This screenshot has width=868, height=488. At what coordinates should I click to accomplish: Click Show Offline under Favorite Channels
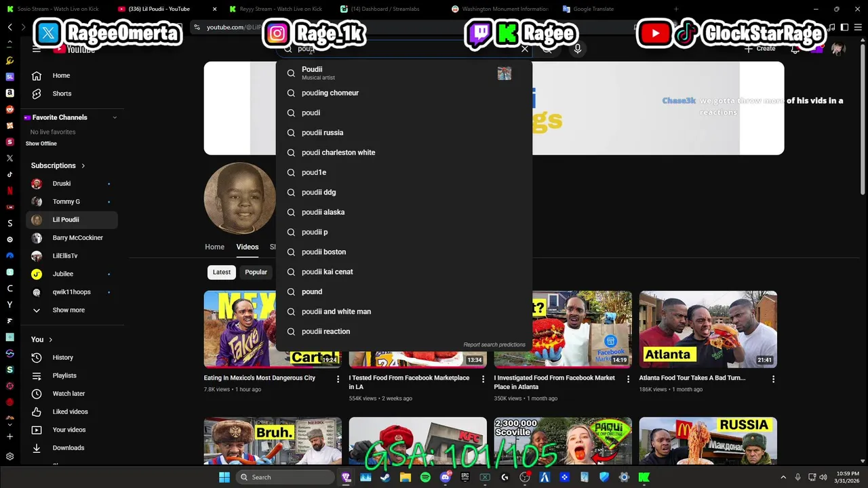coord(41,144)
